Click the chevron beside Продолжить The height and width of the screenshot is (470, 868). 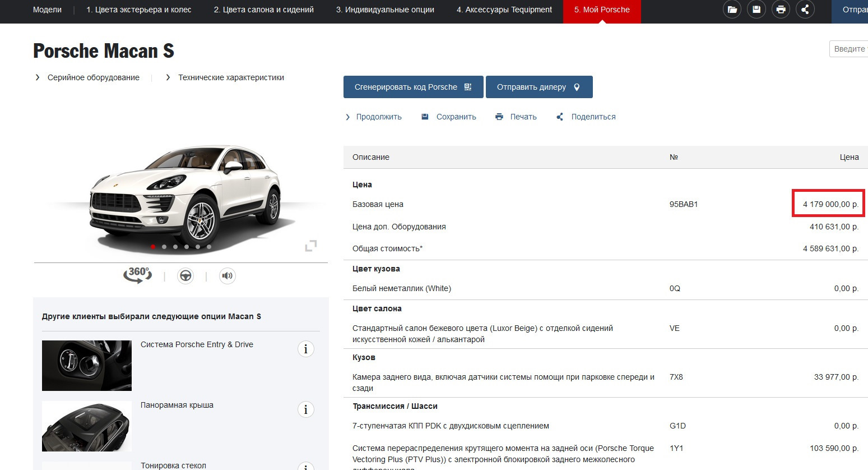click(348, 117)
